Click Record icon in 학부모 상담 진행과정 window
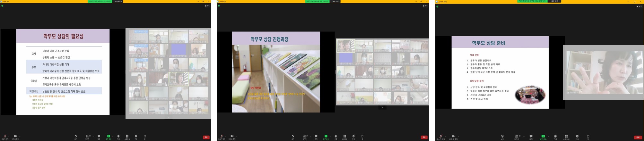 [x=336, y=137]
